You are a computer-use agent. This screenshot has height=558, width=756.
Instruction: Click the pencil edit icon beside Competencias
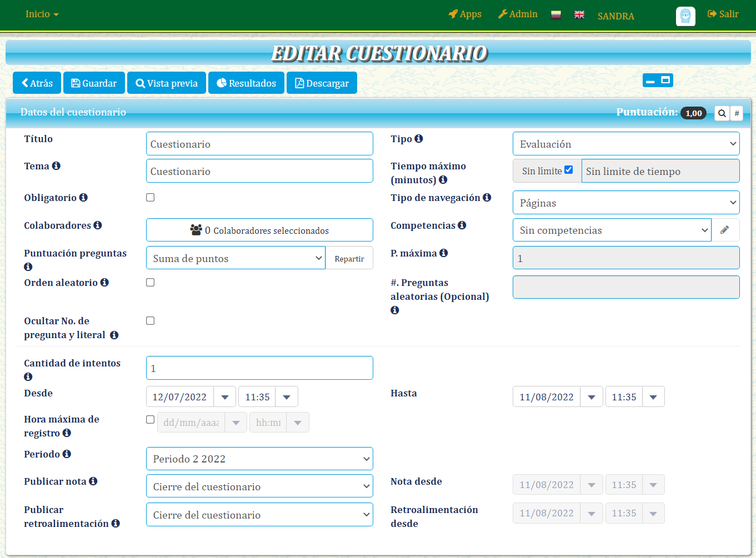click(724, 230)
